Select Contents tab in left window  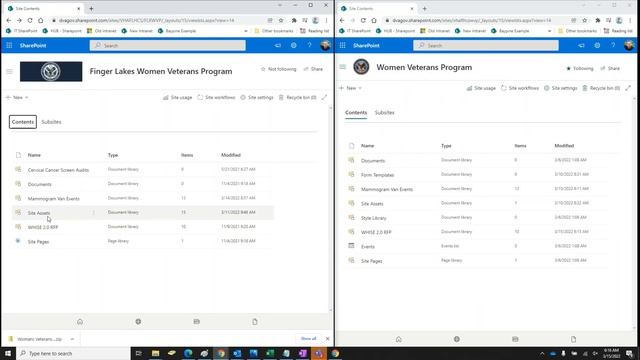23,122
